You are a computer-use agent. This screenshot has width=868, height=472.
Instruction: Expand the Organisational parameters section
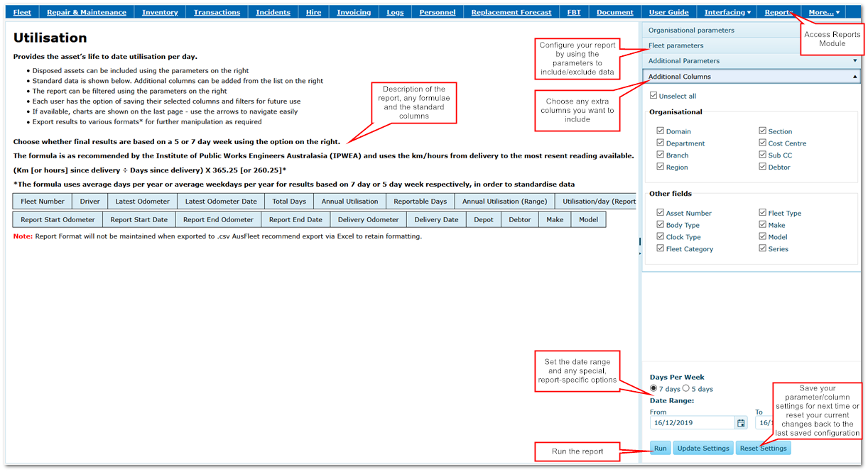[x=751, y=31]
